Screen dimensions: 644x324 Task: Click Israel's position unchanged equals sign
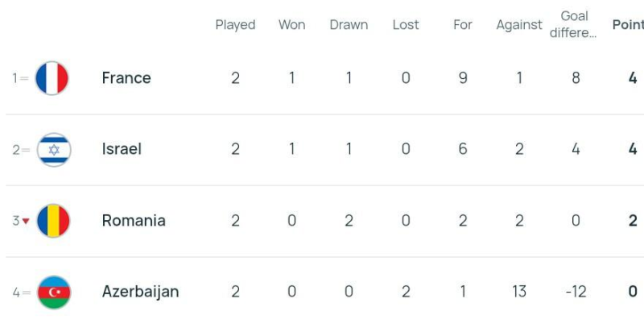(x=25, y=149)
